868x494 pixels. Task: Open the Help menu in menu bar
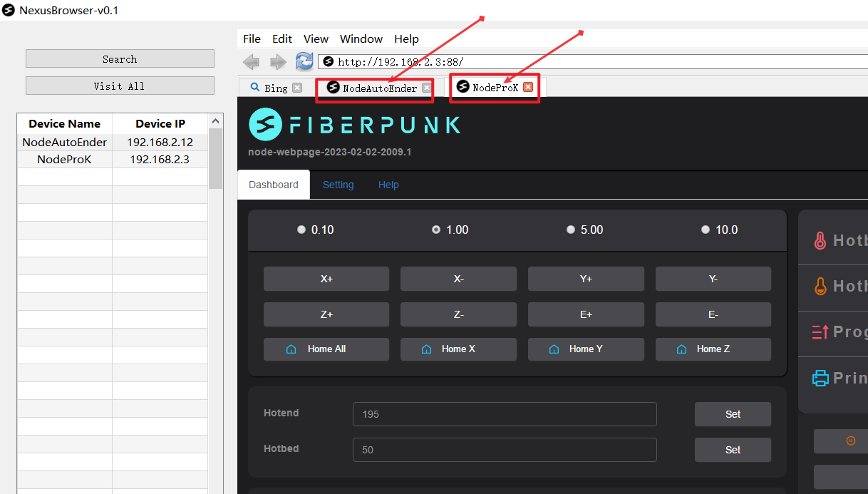pos(406,38)
